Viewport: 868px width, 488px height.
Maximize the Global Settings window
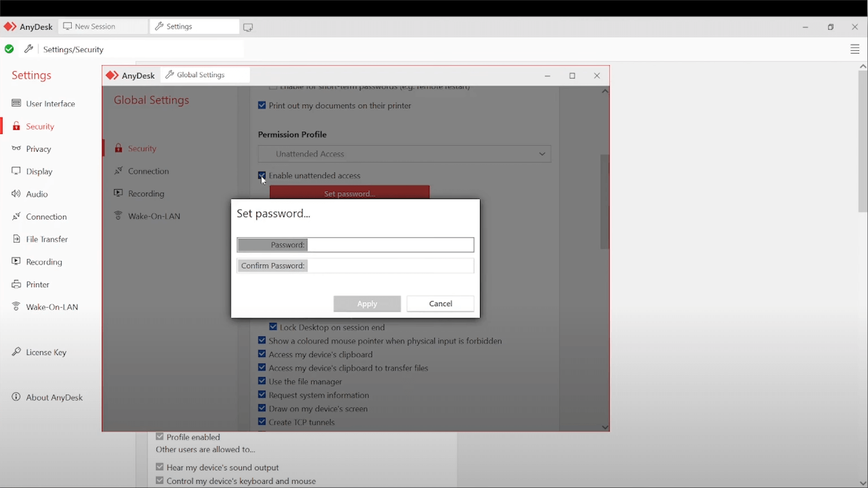[x=572, y=76]
